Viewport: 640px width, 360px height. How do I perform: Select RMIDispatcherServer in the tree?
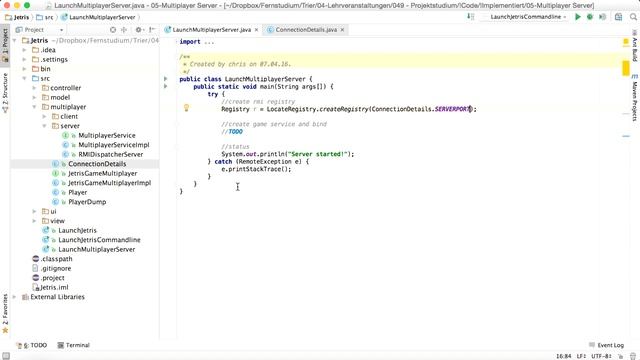[111, 154]
